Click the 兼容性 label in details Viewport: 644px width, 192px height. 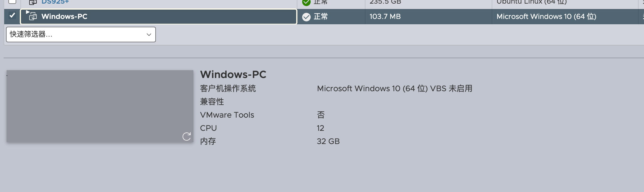click(212, 102)
